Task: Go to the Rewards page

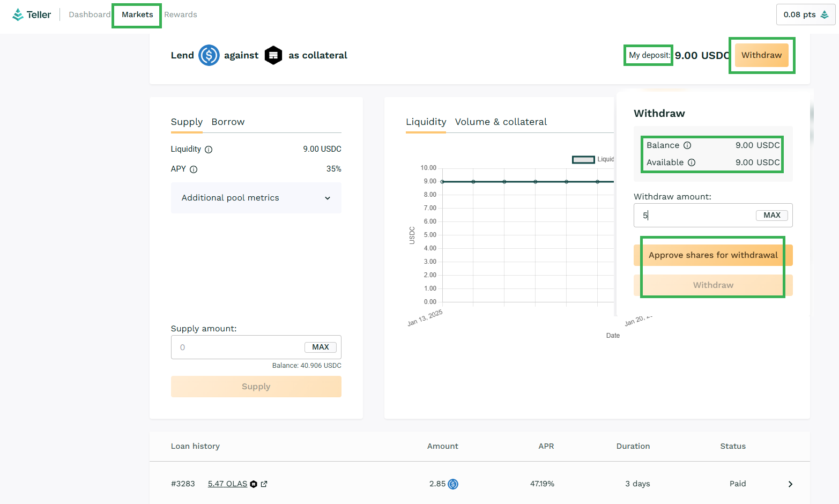Action: coord(181,14)
